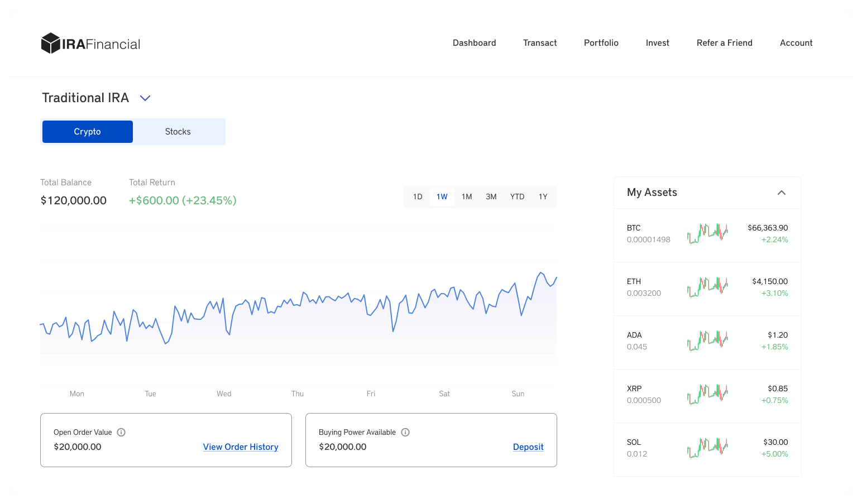This screenshot has width=862, height=504.
Task: Click the SOL quantity 0.012
Action: (x=637, y=454)
